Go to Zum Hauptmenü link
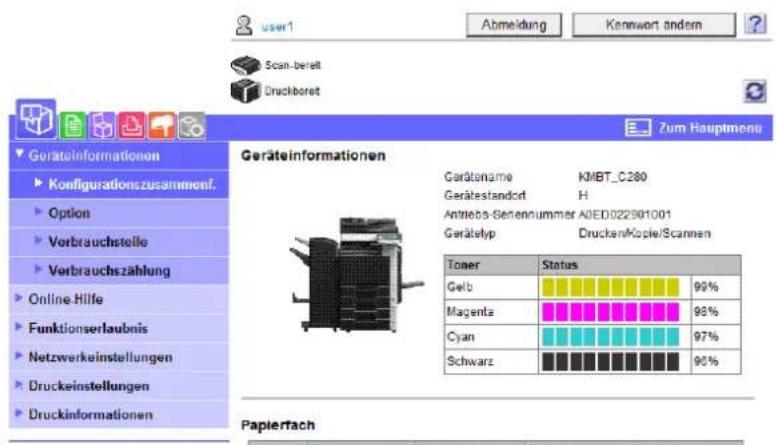This screenshot has width=776, height=445. pyautogui.click(x=710, y=128)
